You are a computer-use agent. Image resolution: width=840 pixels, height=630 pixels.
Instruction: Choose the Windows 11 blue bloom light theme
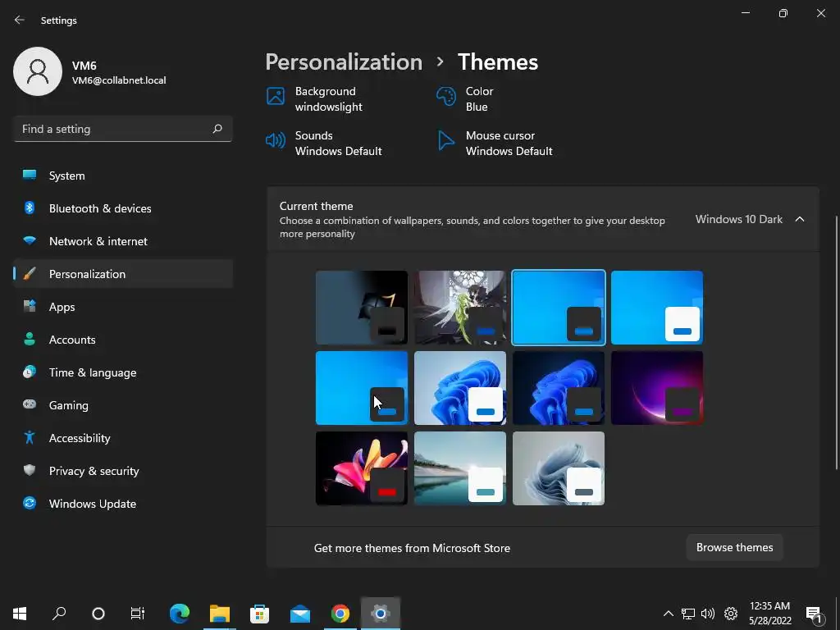(x=460, y=388)
